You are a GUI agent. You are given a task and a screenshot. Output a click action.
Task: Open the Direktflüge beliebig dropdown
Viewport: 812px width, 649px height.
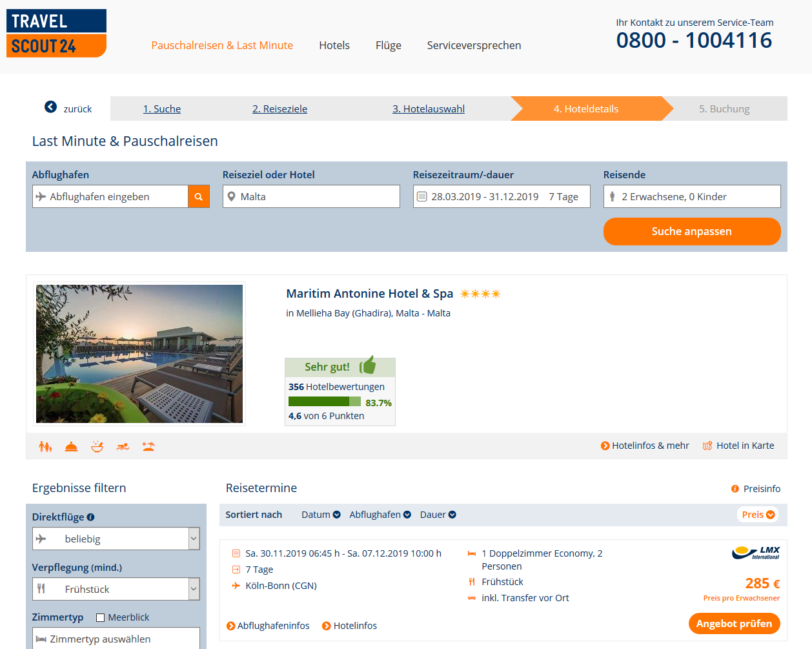pos(116,539)
